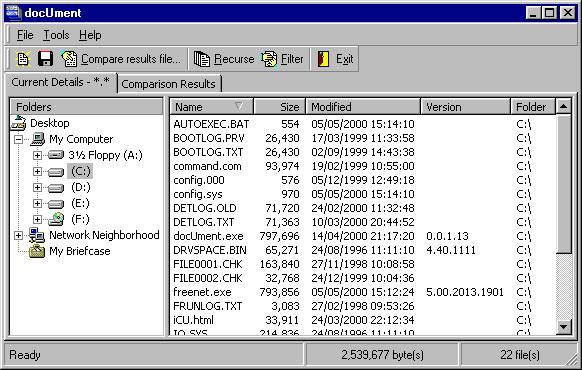Click the 22 file(s) status panel
This screenshot has height=370, width=582.
520,355
